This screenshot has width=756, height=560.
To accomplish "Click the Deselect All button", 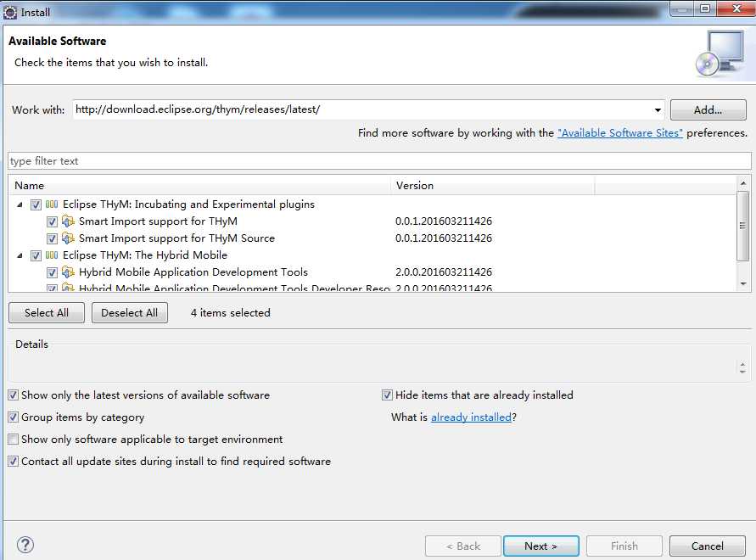I will click(130, 313).
